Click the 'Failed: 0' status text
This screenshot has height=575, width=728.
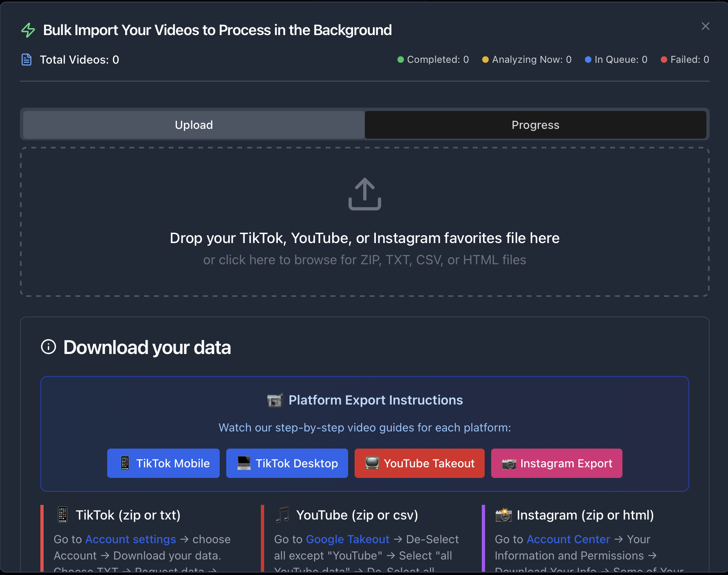coord(690,60)
